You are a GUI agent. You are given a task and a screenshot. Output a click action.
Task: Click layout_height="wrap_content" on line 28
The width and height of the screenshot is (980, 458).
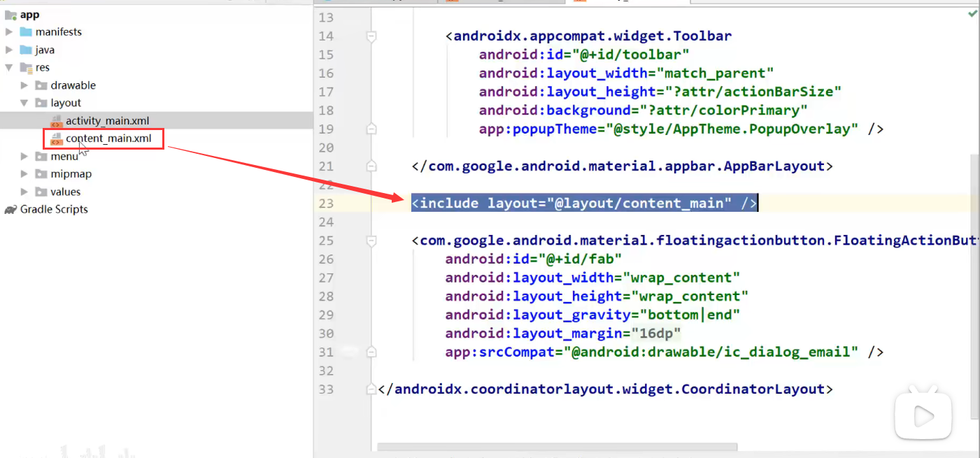(x=597, y=296)
